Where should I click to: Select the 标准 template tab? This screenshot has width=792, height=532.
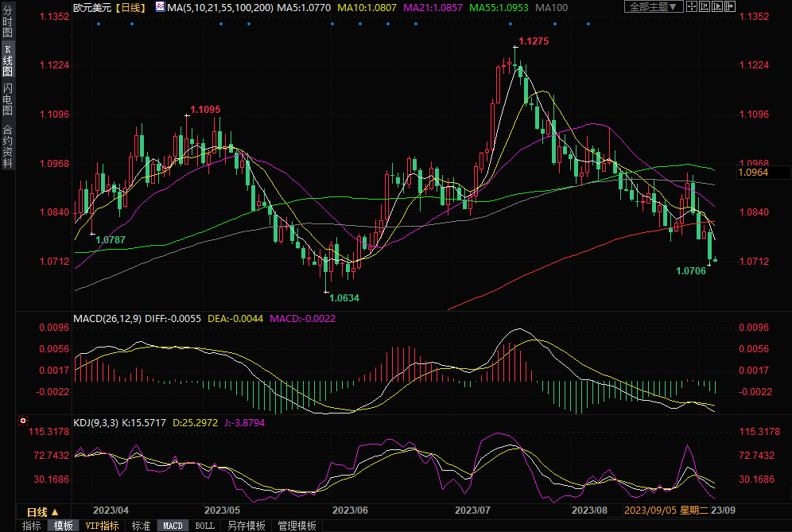click(x=141, y=526)
